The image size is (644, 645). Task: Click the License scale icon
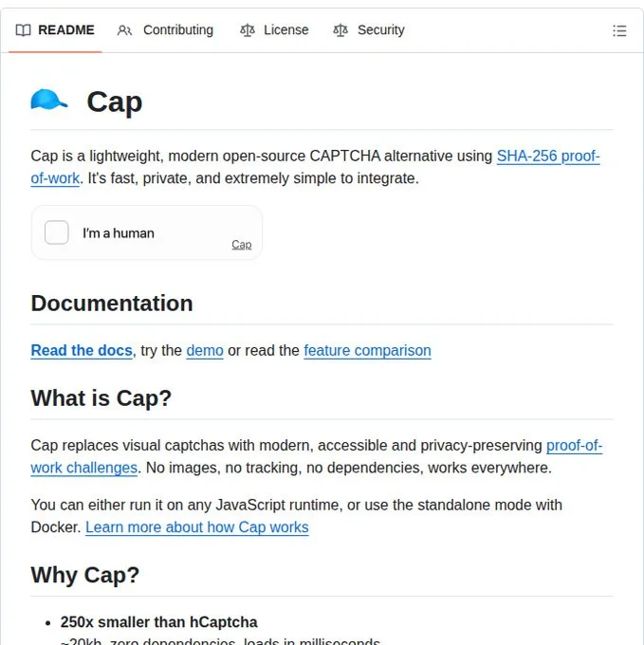248,30
